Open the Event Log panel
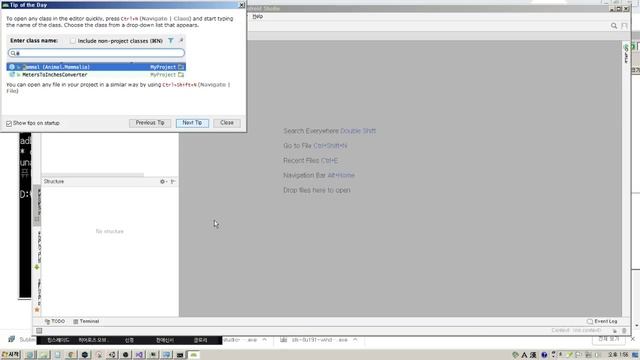The height and width of the screenshot is (360, 640). click(x=602, y=321)
